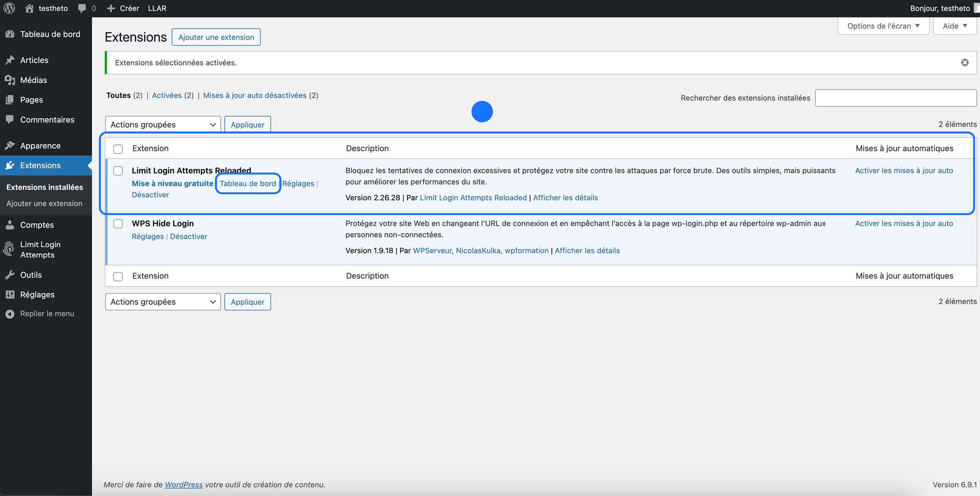
Task: Click Ajouter une extension button
Action: (216, 37)
